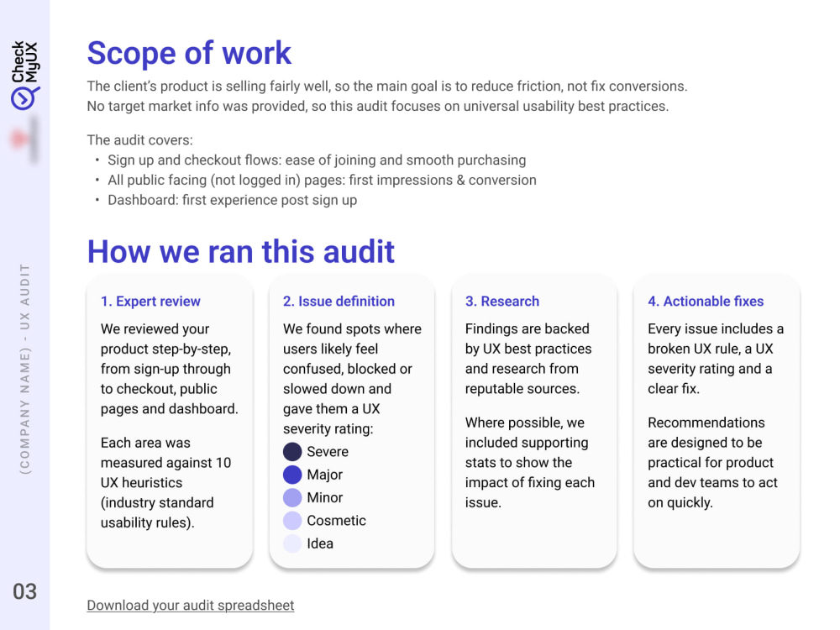Click the paragraph We reviewed your product step-by-step
The height and width of the screenshot is (630, 840).
coord(170,369)
